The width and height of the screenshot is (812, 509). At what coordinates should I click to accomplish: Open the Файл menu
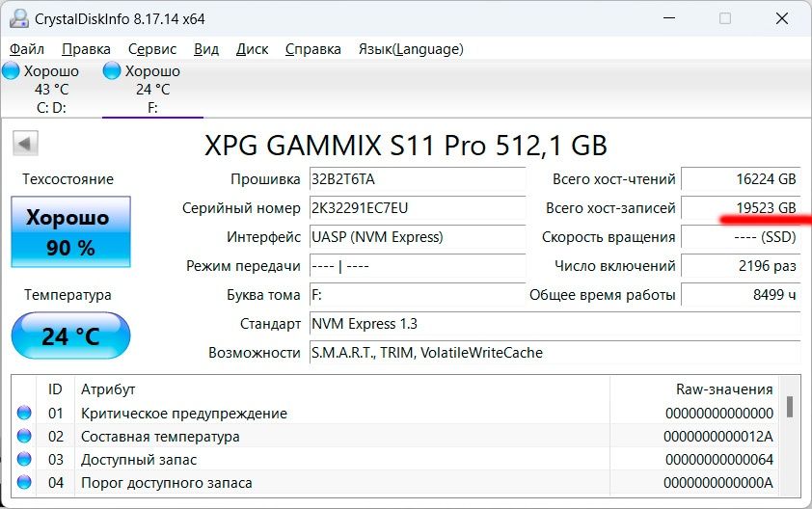pos(27,49)
